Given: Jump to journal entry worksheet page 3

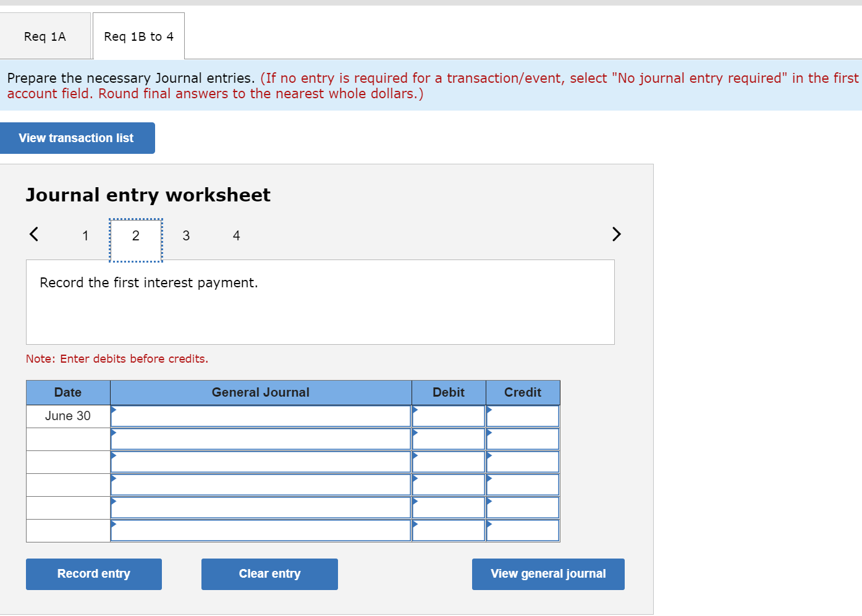Looking at the screenshot, I should pyautogui.click(x=186, y=235).
